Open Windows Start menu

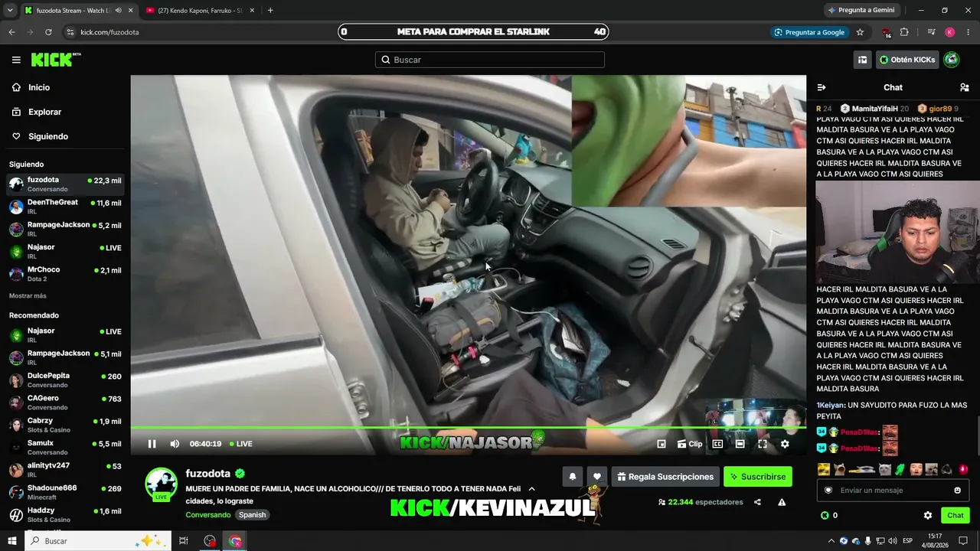12,541
